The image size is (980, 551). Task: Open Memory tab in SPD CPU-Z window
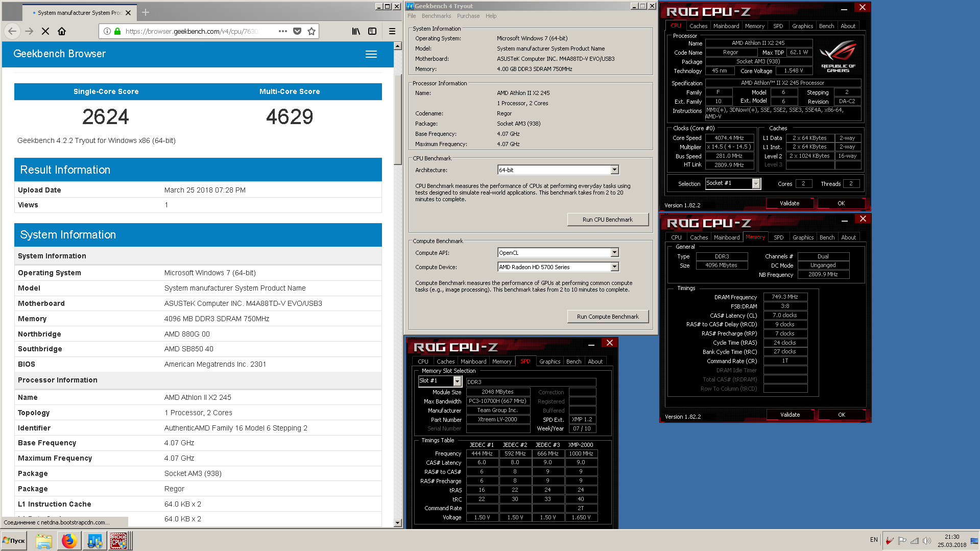(501, 362)
